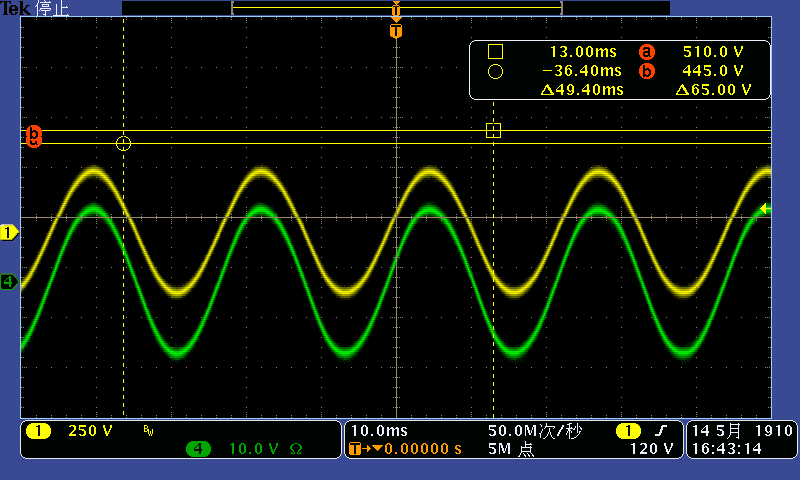Click the record view bar at top
This screenshot has height=480, width=800.
pos(396,8)
